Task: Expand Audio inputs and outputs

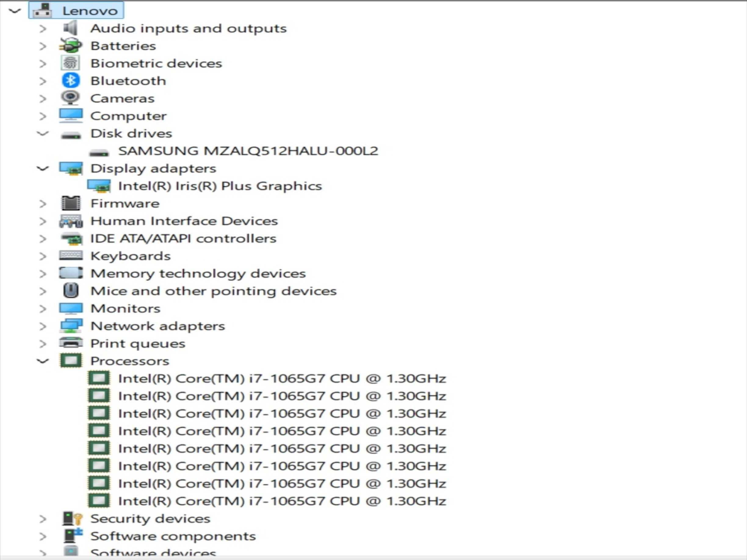Action: click(x=42, y=28)
